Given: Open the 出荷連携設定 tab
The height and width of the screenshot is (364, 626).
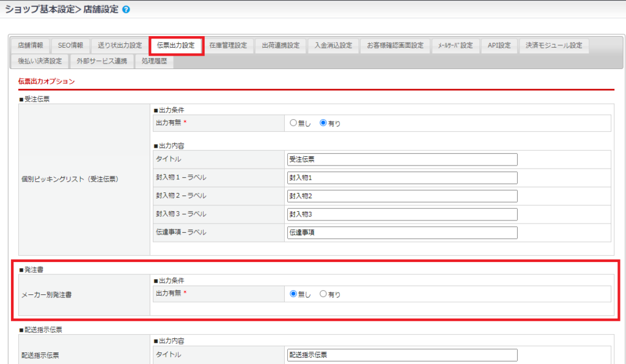Looking at the screenshot, I should pos(281,46).
